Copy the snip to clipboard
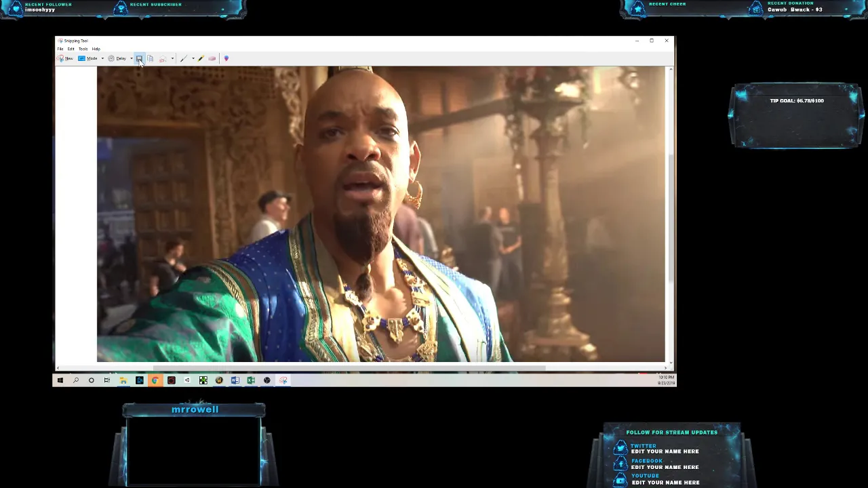 (151, 58)
